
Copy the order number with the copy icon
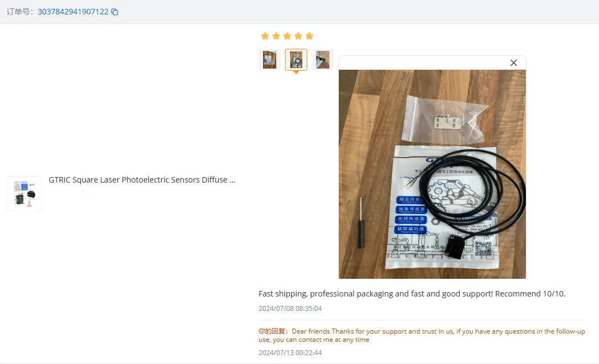point(115,12)
